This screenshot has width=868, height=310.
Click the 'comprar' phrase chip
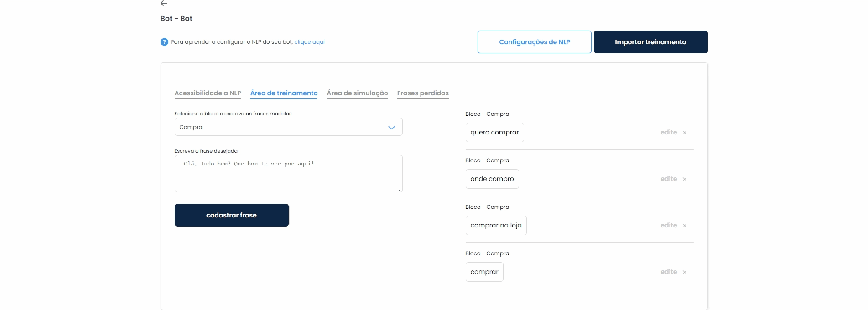(x=484, y=272)
